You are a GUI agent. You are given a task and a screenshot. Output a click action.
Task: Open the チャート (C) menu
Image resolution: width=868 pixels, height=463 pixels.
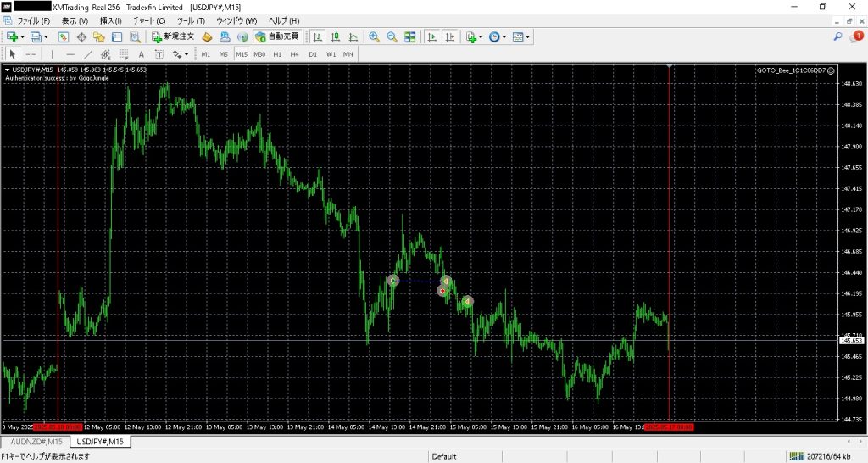(149, 20)
